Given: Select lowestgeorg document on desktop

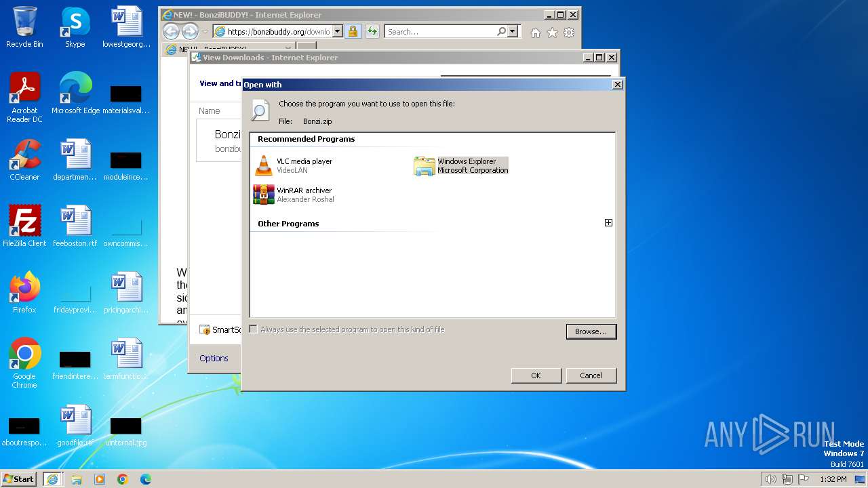Looking at the screenshot, I should pyautogui.click(x=126, y=27).
